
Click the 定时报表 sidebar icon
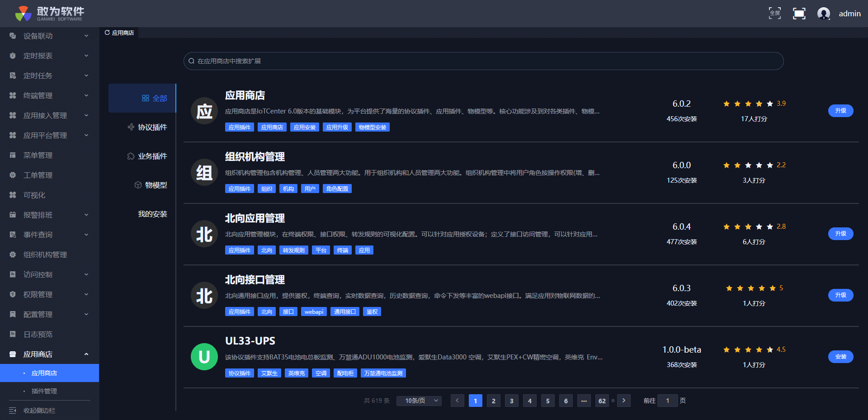[13, 56]
